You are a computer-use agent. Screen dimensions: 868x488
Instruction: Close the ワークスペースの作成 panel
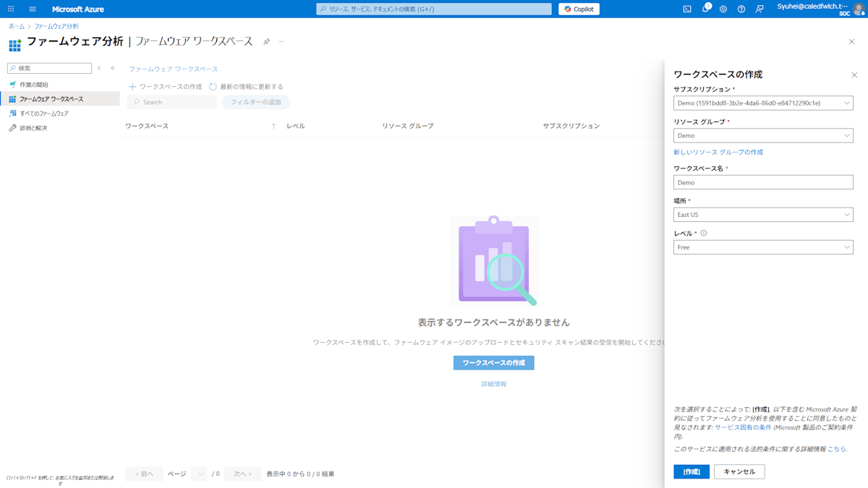click(854, 74)
